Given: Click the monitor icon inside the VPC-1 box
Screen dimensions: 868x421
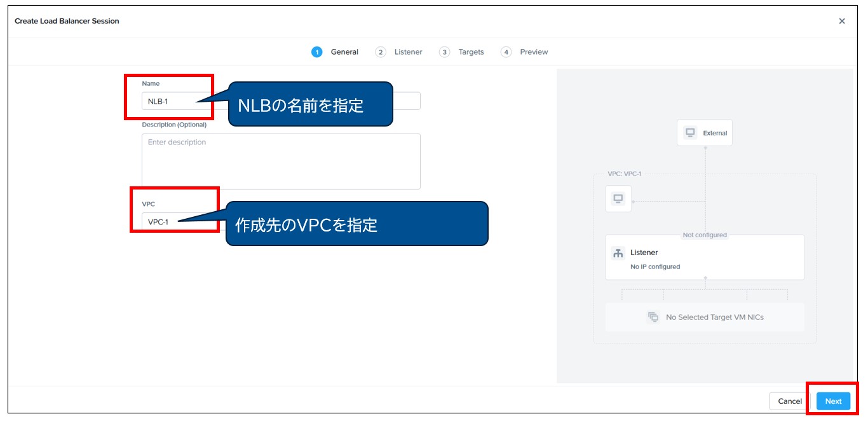Looking at the screenshot, I should (618, 199).
